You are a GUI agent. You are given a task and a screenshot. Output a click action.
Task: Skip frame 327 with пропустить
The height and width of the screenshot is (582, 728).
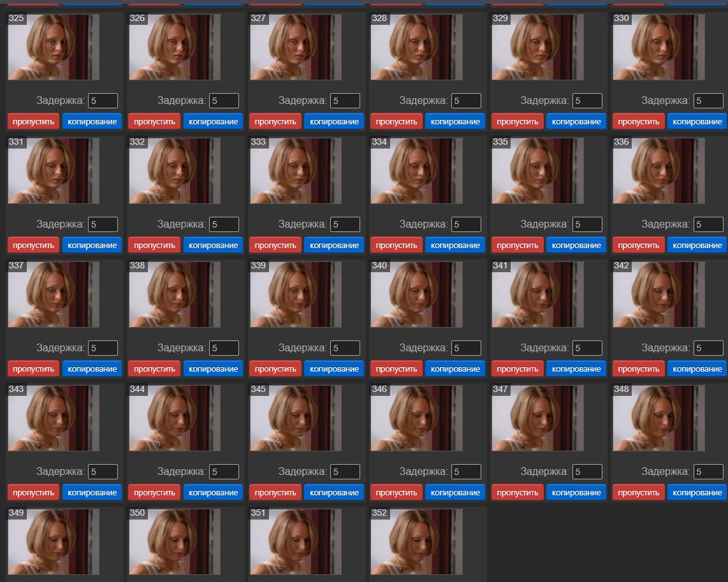pos(275,122)
